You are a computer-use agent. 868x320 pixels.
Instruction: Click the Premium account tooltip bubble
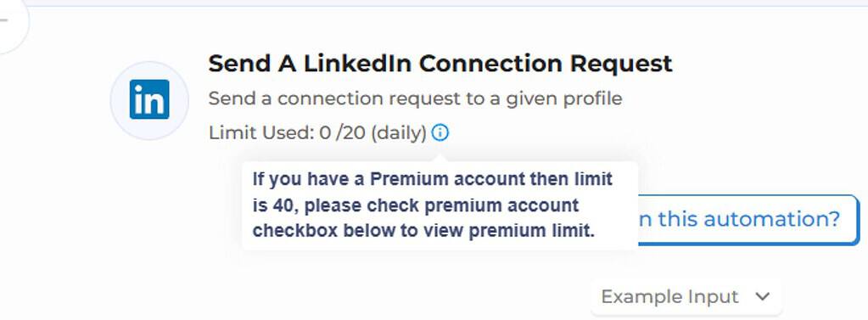[440, 205]
